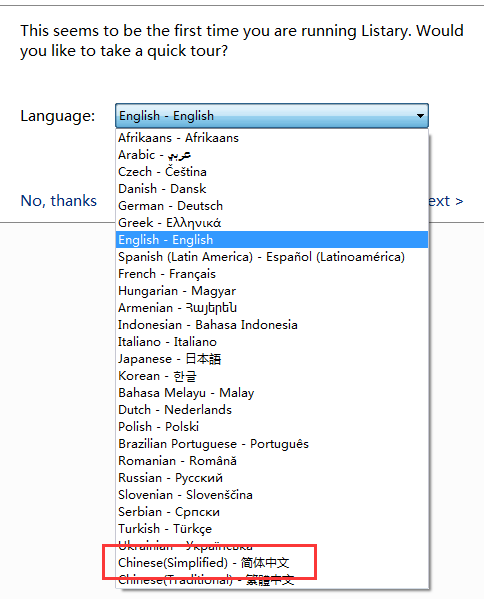This screenshot has width=484, height=599.
Task: Click the No, thanks link
Action: point(59,201)
